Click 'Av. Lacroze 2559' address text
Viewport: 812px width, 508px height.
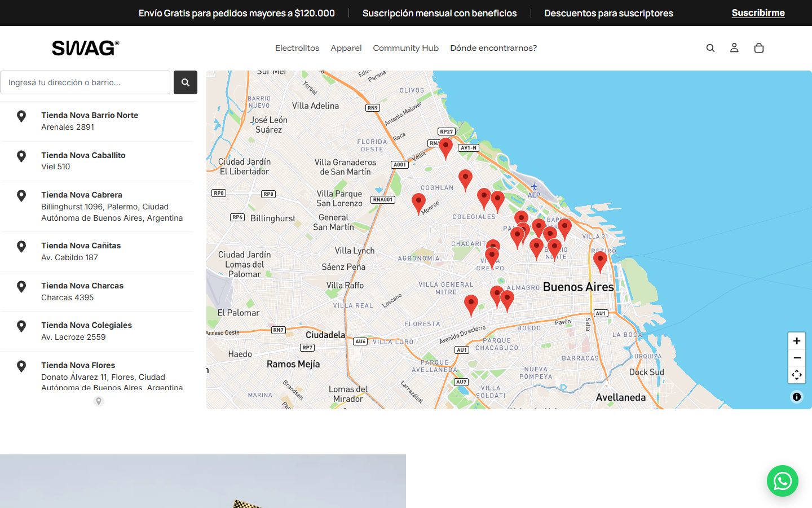pyautogui.click(x=73, y=337)
